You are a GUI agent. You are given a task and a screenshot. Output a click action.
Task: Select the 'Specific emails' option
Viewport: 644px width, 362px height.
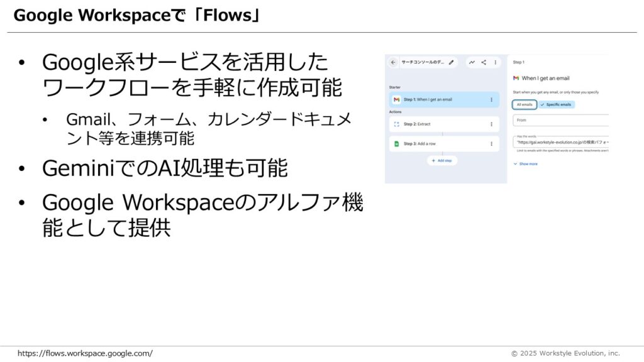tap(557, 104)
